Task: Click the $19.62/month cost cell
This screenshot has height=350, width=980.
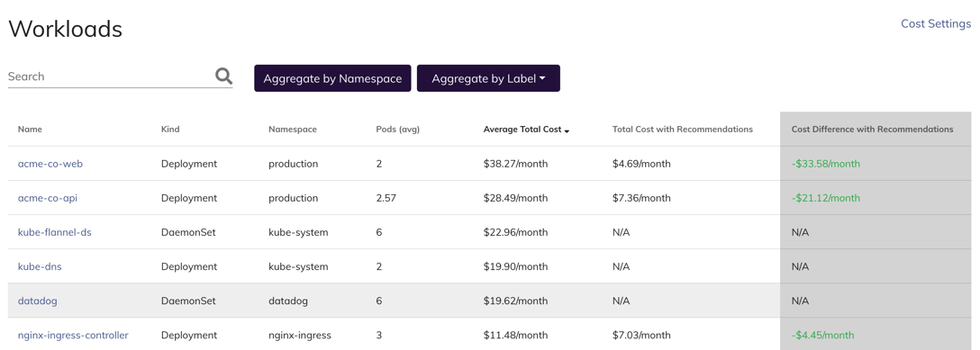Action: (515, 301)
